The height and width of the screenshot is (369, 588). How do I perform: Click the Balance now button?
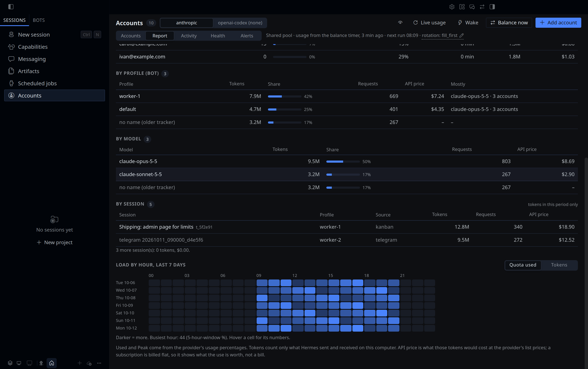pyautogui.click(x=509, y=22)
